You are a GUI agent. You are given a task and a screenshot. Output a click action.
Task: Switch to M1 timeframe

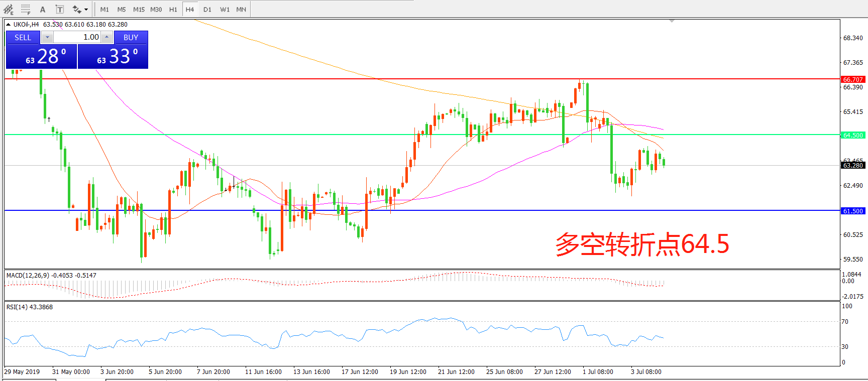click(104, 9)
